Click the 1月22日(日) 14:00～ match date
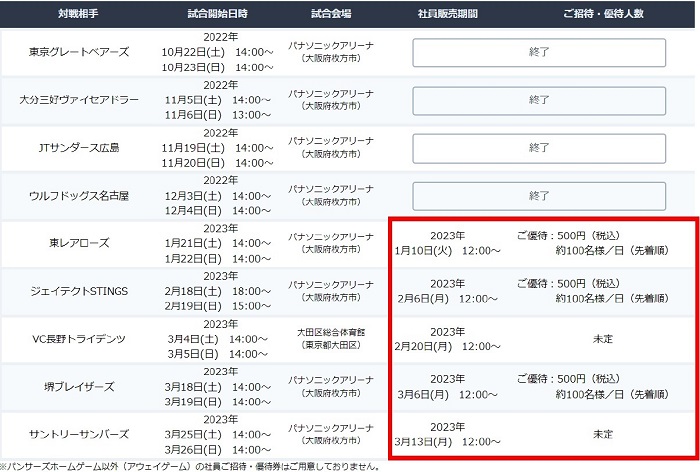Screen dimensions: 700x472 click(x=217, y=259)
